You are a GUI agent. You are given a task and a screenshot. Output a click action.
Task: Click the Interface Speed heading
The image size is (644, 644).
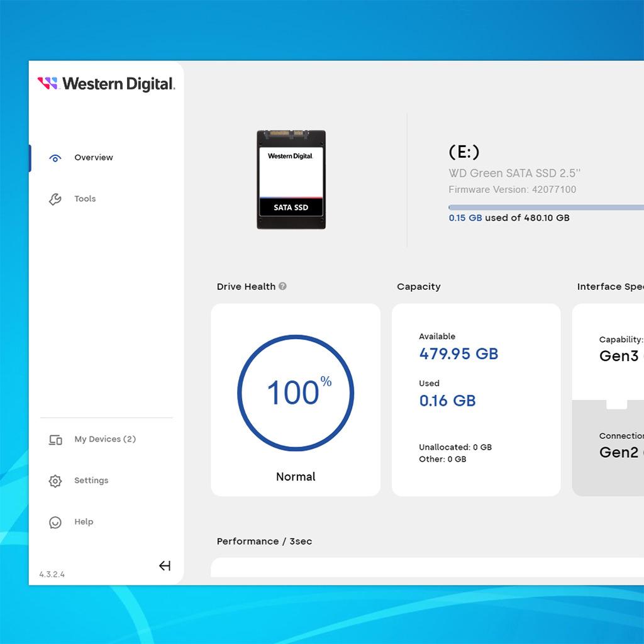pos(610,287)
